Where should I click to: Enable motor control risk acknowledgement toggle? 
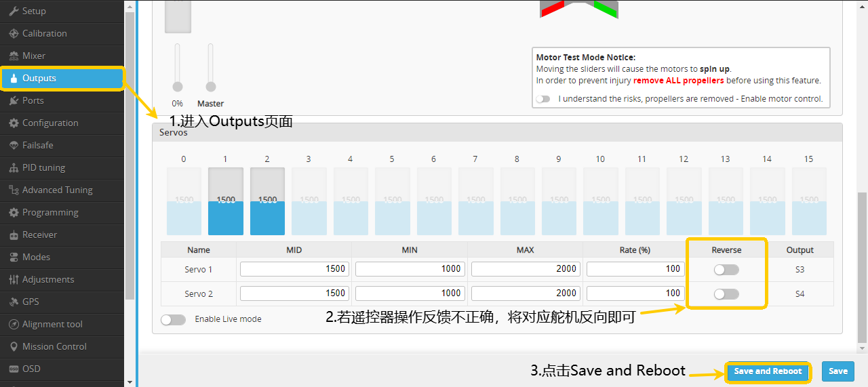click(542, 99)
